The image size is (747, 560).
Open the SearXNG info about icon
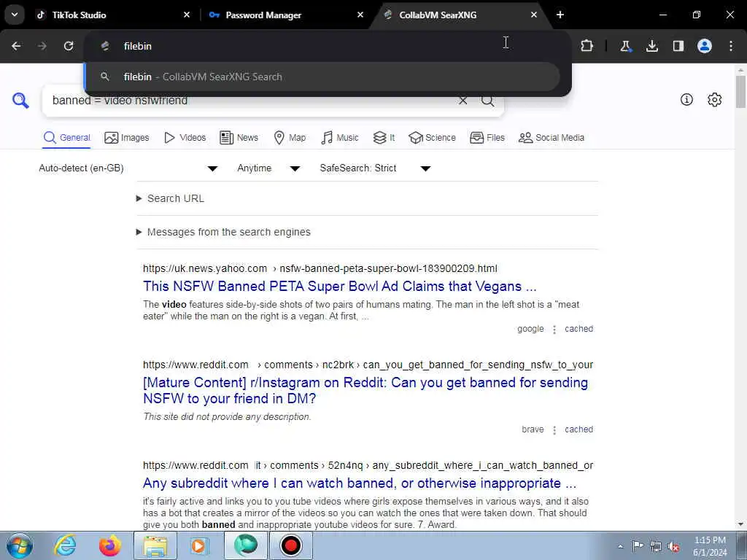686,99
